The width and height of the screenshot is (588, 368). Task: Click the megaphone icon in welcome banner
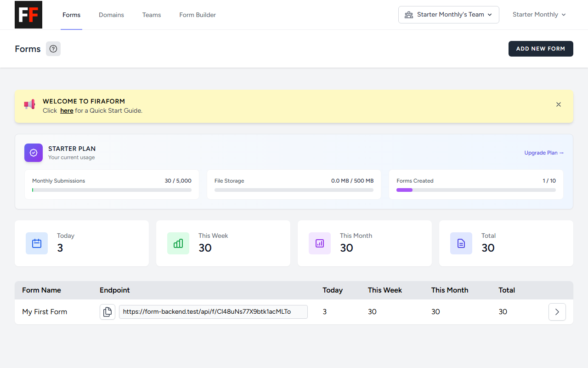click(x=29, y=105)
